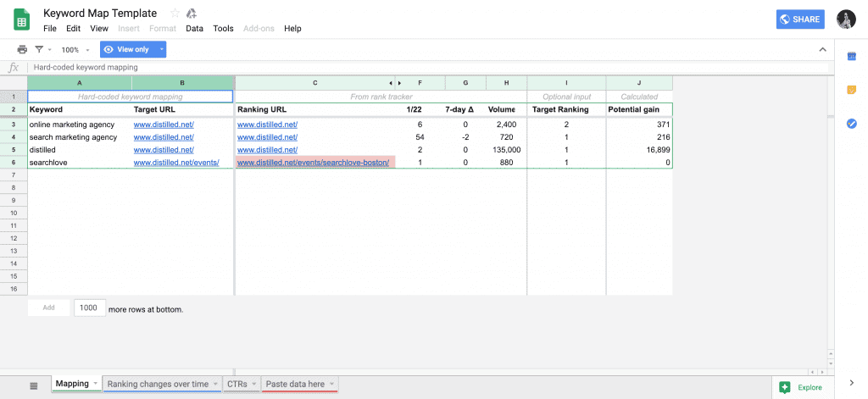The image size is (868, 399).
Task: Expand the View only dropdown arrow
Action: point(161,49)
